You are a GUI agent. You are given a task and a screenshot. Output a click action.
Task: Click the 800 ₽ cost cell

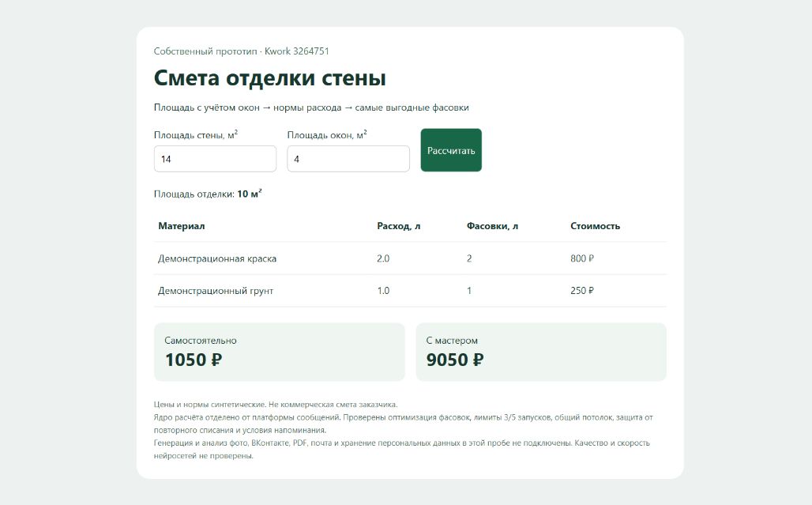[x=582, y=258]
